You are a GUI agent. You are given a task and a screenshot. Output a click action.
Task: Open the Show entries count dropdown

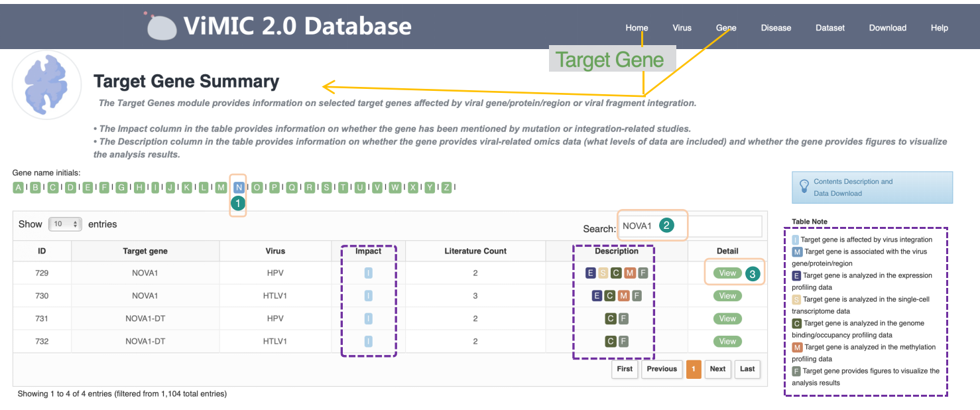tap(65, 224)
